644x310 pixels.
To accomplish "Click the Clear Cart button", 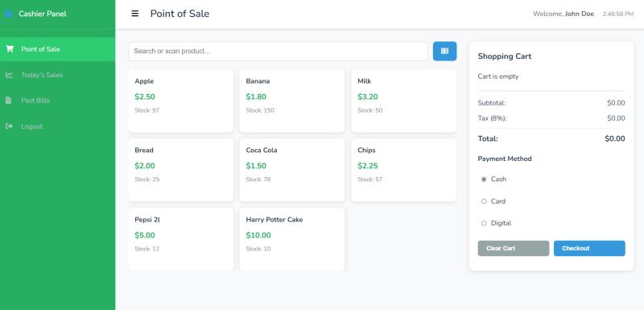I will [514, 249].
